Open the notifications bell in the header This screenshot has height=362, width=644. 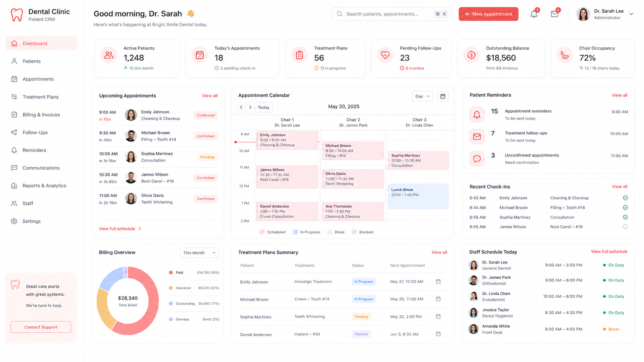click(534, 14)
